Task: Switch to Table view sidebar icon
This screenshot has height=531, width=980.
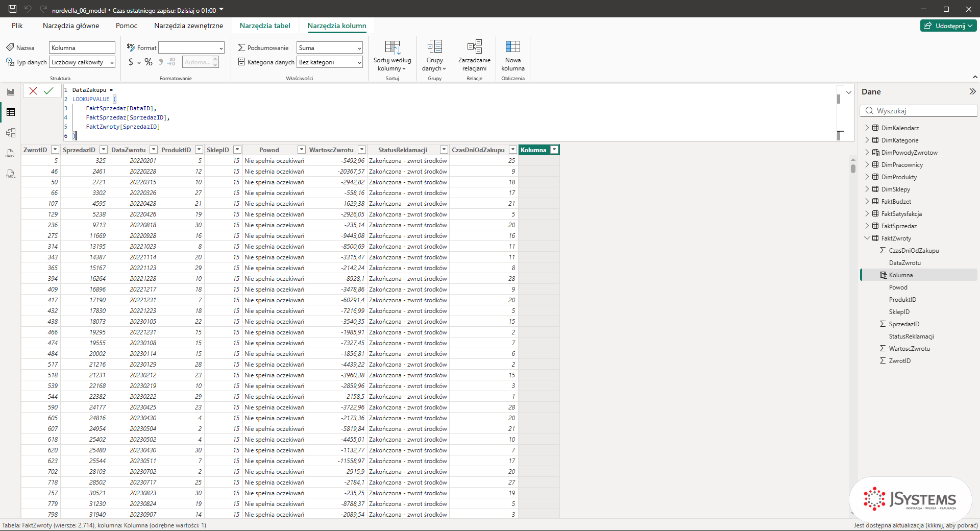Action: pyautogui.click(x=11, y=112)
